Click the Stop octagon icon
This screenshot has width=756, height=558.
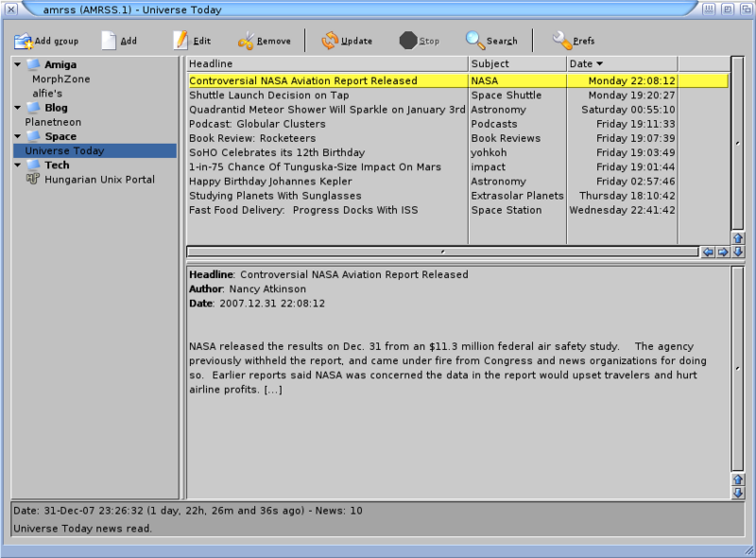click(x=407, y=41)
